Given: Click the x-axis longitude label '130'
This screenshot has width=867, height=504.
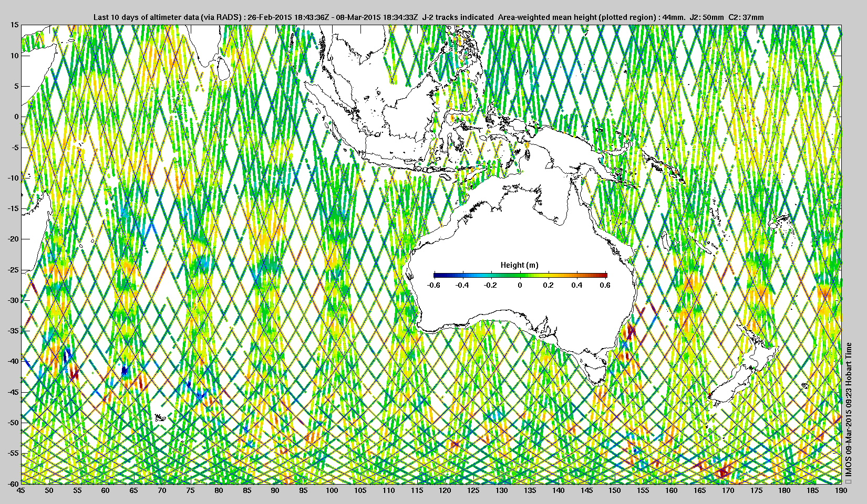Looking at the screenshot, I should 501,490.
